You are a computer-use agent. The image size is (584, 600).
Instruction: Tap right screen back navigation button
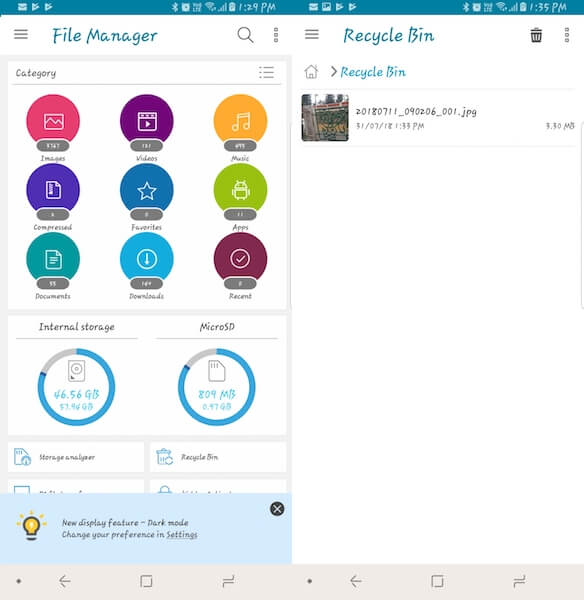click(356, 581)
